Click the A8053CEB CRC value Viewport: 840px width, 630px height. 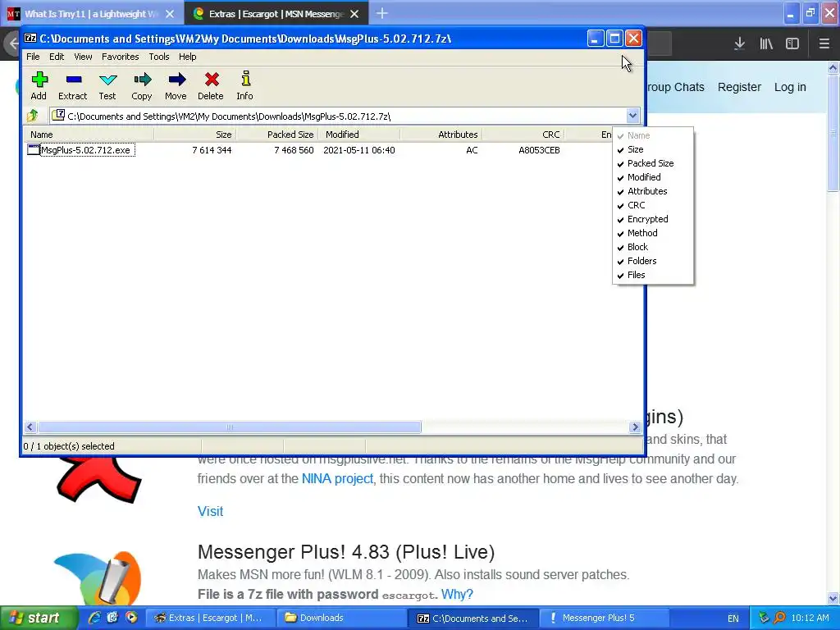pyautogui.click(x=539, y=151)
